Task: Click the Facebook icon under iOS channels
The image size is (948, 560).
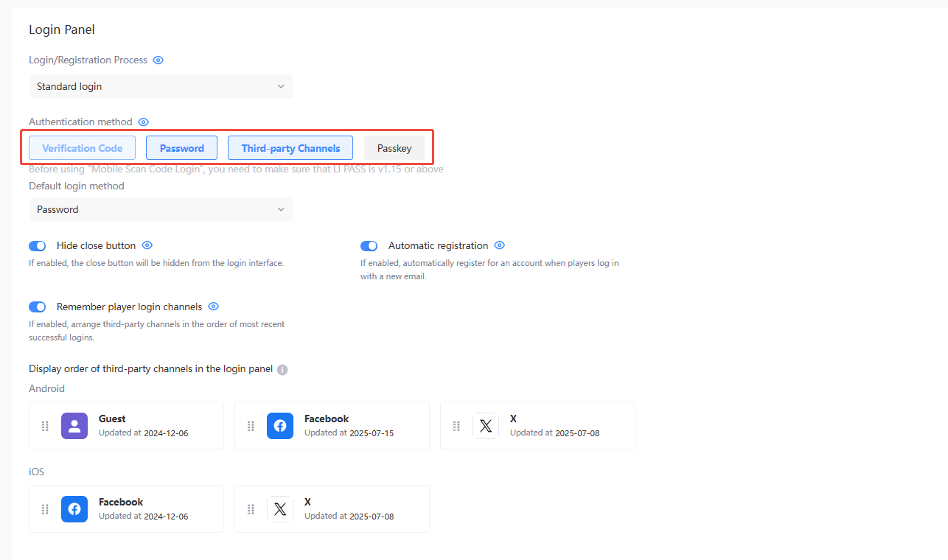Action: click(74, 509)
